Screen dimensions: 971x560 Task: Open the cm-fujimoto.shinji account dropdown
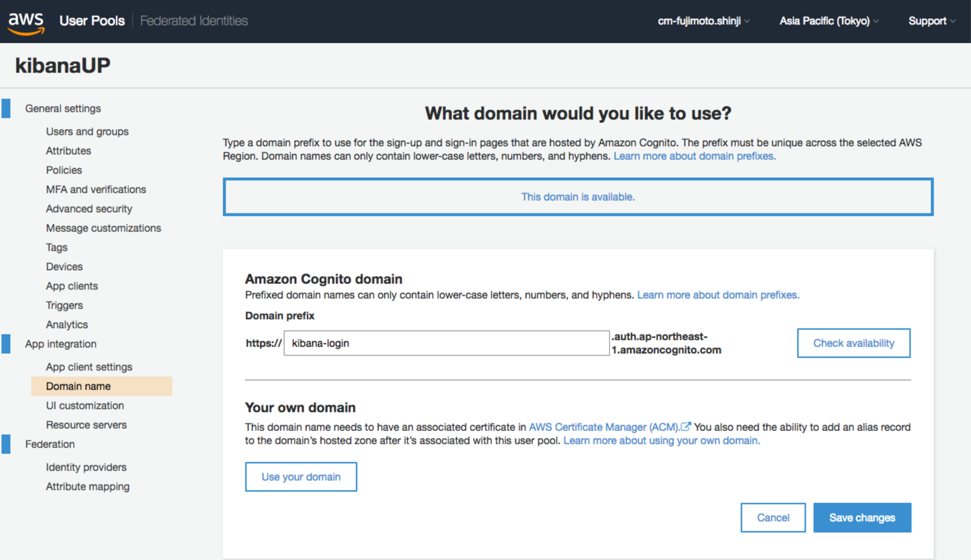[704, 21]
